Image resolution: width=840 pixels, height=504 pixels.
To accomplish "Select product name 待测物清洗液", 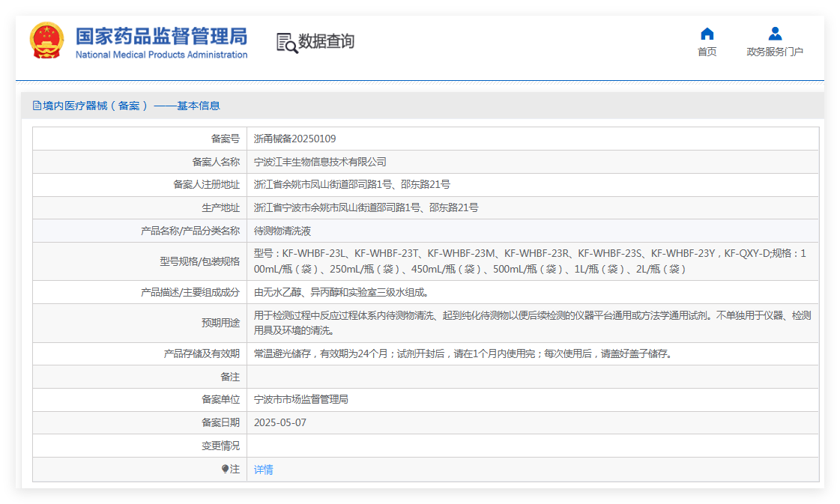I will [282, 231].
